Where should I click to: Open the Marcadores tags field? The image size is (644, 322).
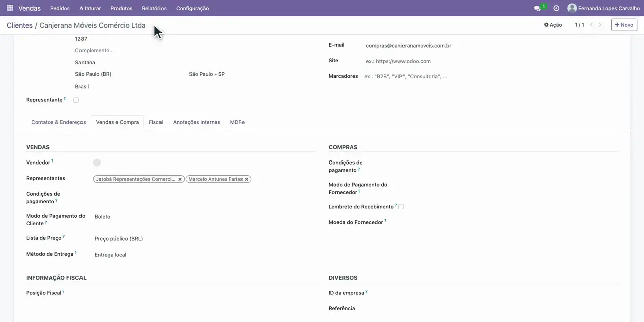[x=491, y=77]
